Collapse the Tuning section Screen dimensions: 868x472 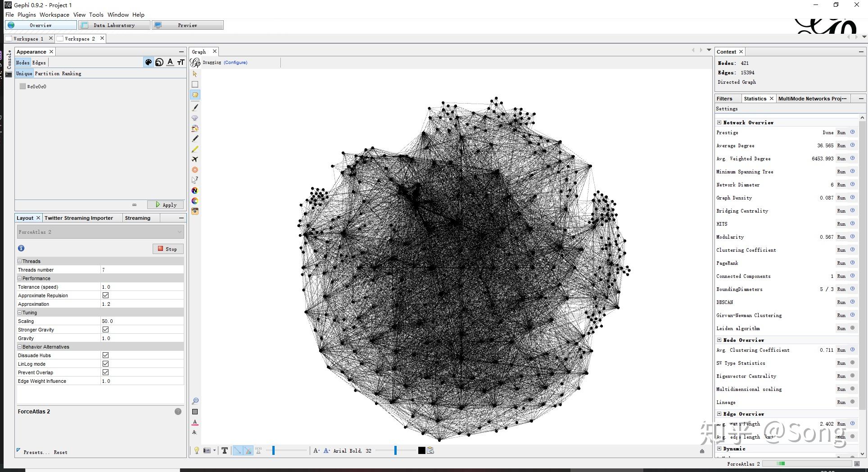tap(20, 313)
